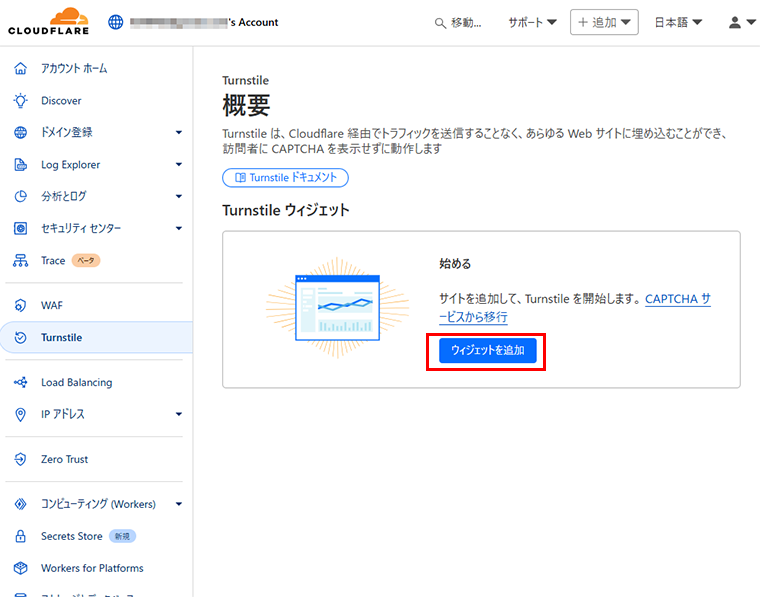Click the ドメイン登録 globe icon

point(20,132)
